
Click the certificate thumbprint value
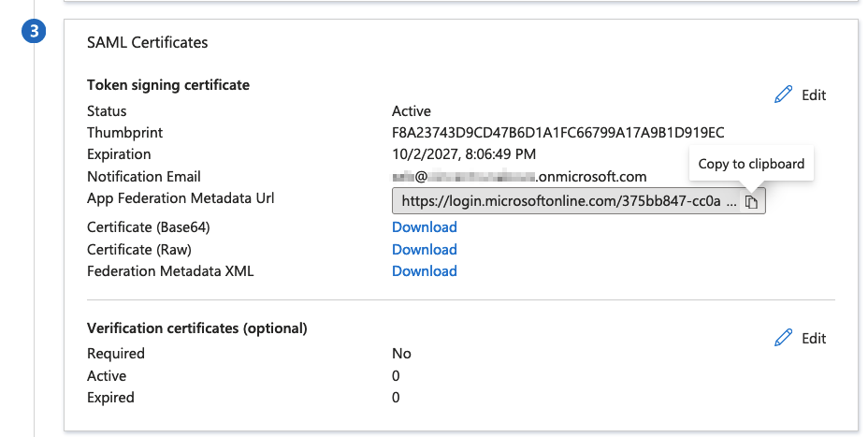[x=557, y=133]
